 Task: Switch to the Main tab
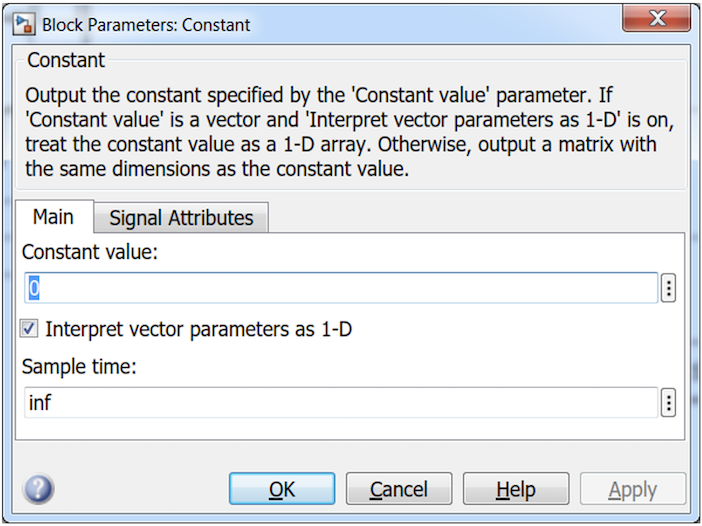53,217
